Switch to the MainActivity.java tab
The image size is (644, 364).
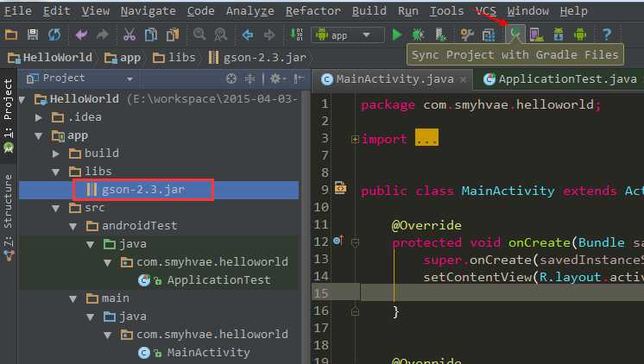tap(392, 78)
